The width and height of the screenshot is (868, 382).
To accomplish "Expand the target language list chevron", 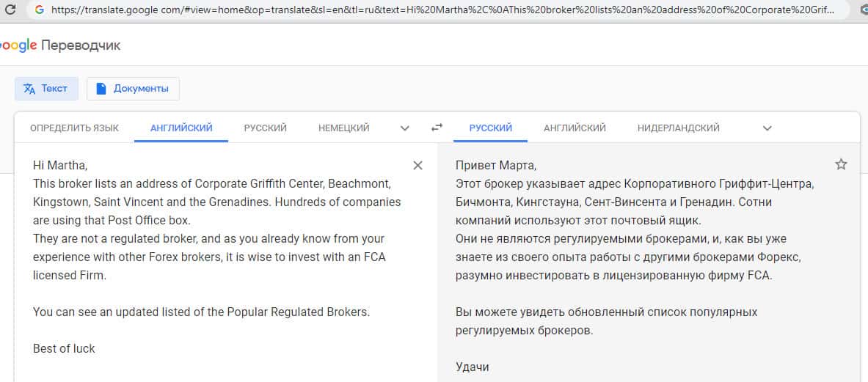I will coord(767,128).
